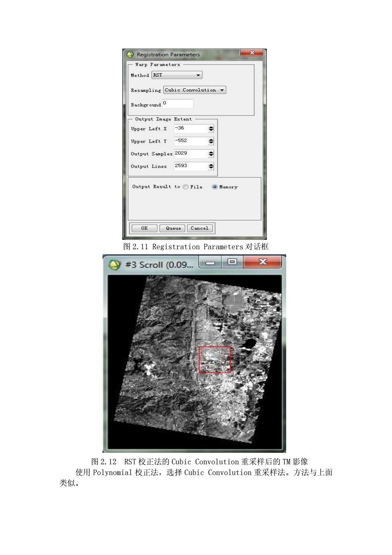Click the Upper Left Y value field
This screenshot has width=392, height=555.
point(191,141)
